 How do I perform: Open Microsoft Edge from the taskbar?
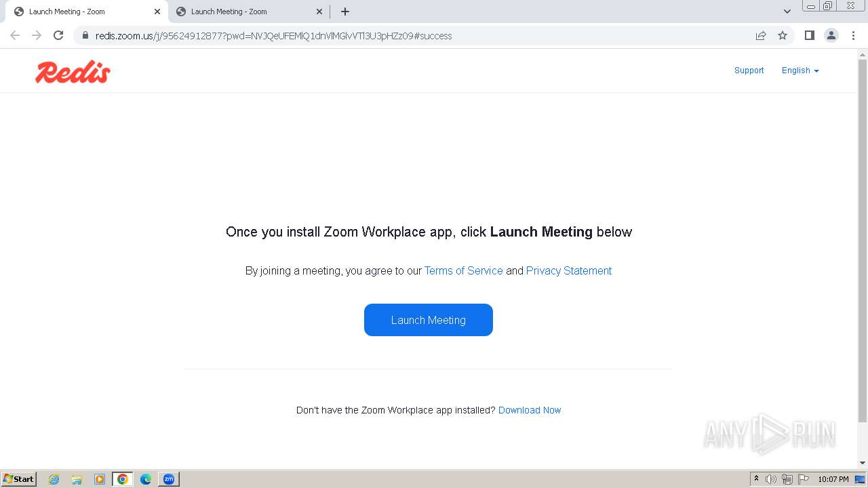pos(146,479)
